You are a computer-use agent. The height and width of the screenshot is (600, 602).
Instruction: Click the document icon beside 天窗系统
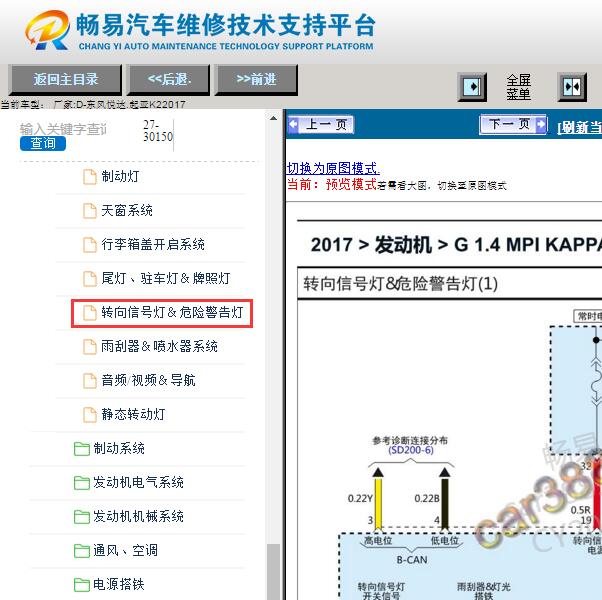pos(90,211)
